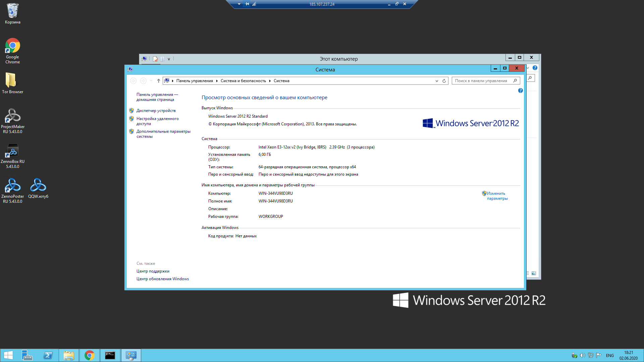
Task: Click the Control Panel taskbar button
Action: tap(131, 355)
